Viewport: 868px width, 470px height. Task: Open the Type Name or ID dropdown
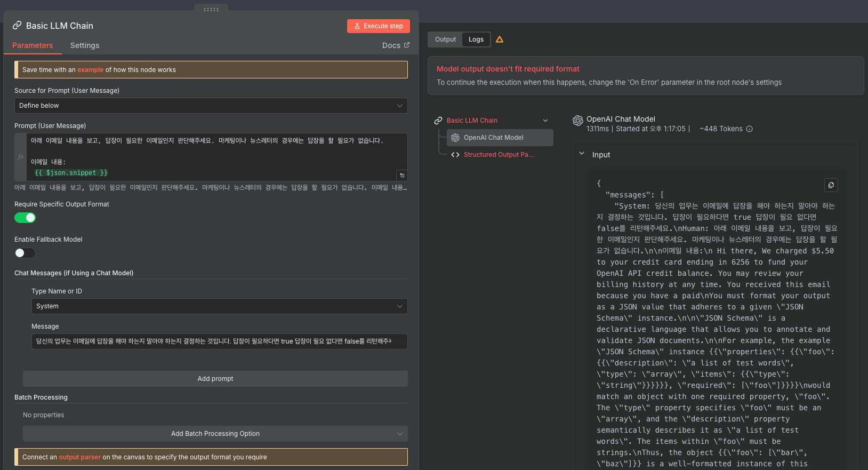[220, 306]
